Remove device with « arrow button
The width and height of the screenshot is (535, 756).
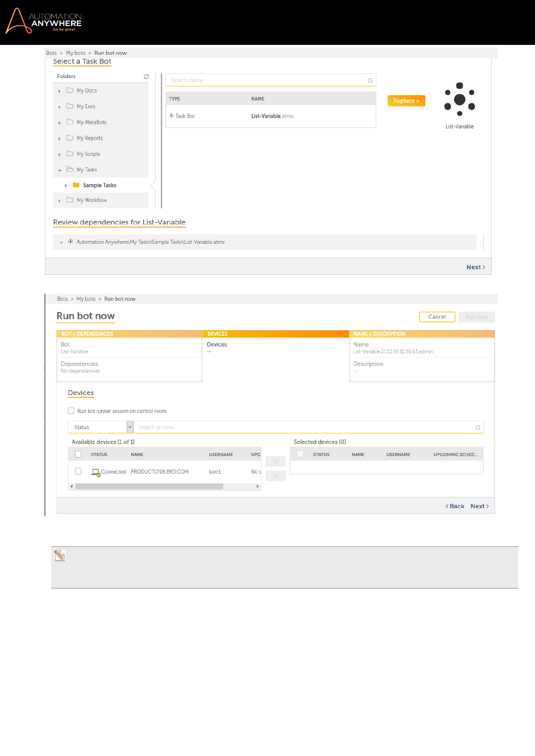275,476
